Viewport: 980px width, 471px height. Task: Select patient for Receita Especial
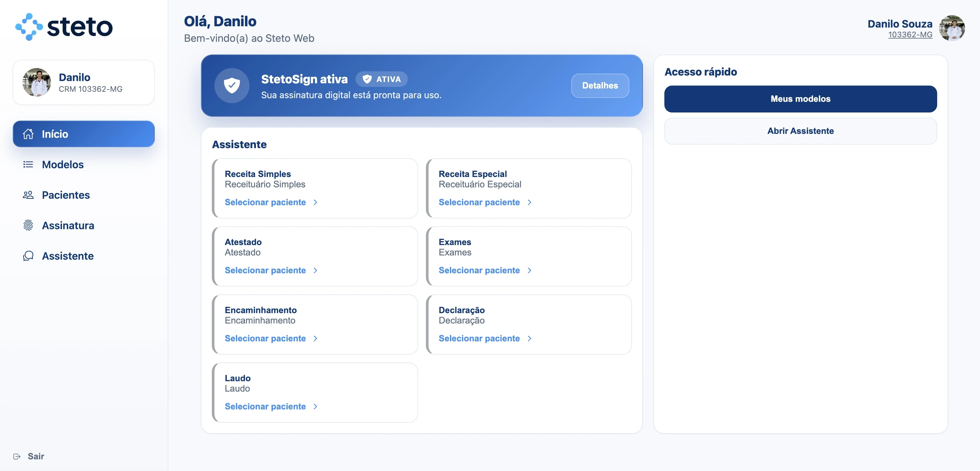(x=479, y=202)
